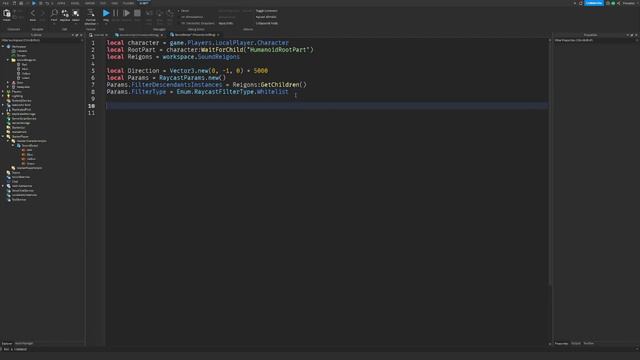Expand the ReplicatedStorage node arrow
Viewport: 640px width, 360px height.
pyautogui.click(x=3, y=114)
